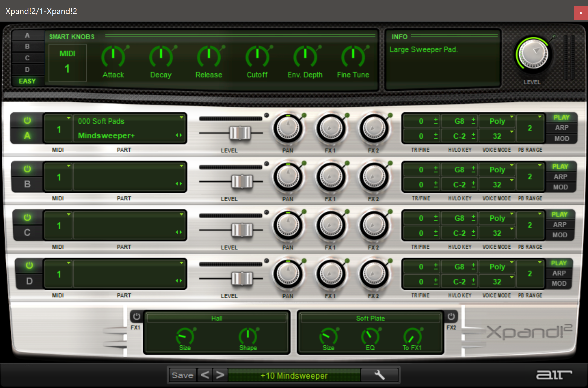Adjust part A transpose plus-minus stepper
The width and height of the screenshot is (588, 388).
click(436, 121)
